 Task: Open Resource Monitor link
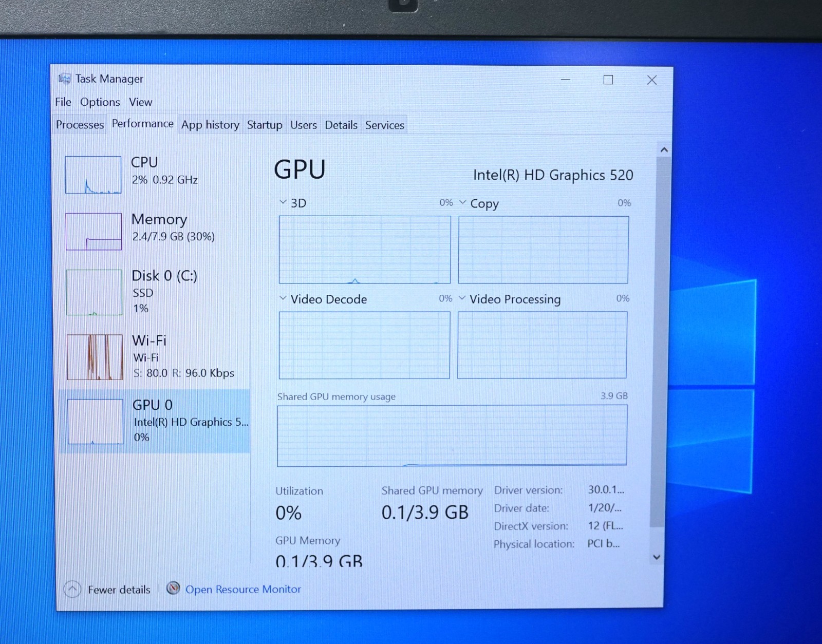(243, 589)
